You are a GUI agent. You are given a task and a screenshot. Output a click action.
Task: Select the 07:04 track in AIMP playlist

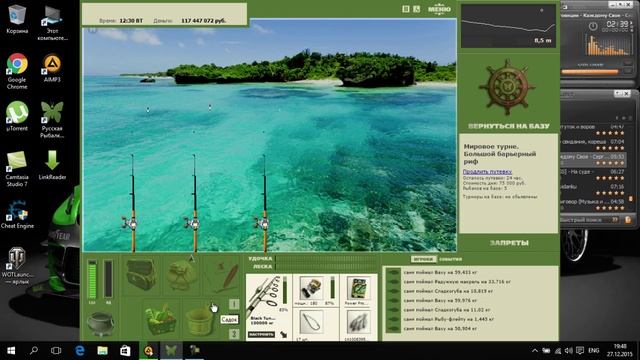pyautogui.click(x=592, y=143)
